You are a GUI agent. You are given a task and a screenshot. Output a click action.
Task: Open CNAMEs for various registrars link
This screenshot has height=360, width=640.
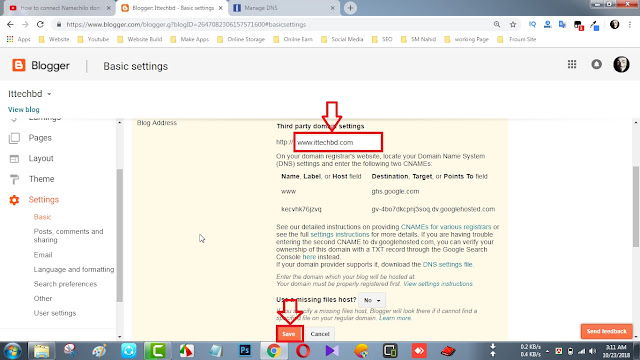point(446,227)
